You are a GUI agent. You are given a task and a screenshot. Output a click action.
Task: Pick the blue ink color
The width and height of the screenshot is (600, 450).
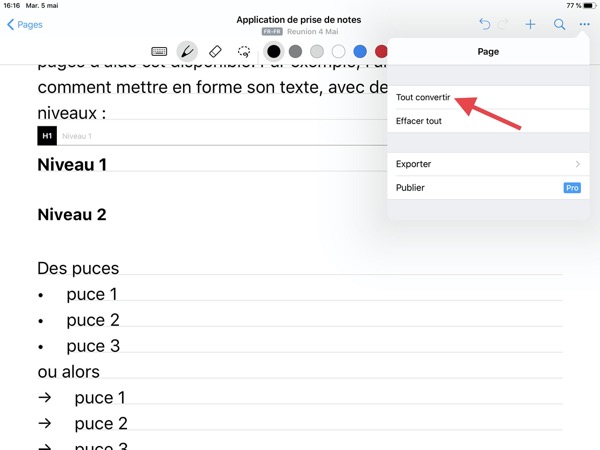pyautogui.click(x=360, y=51)
